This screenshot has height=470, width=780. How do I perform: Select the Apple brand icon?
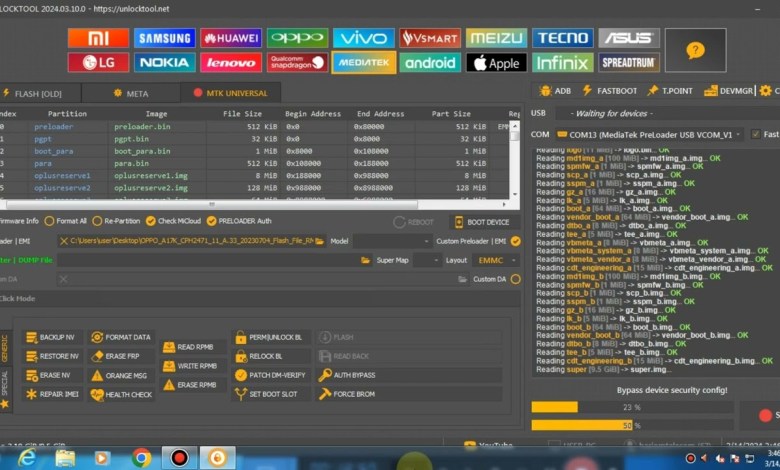496,63
